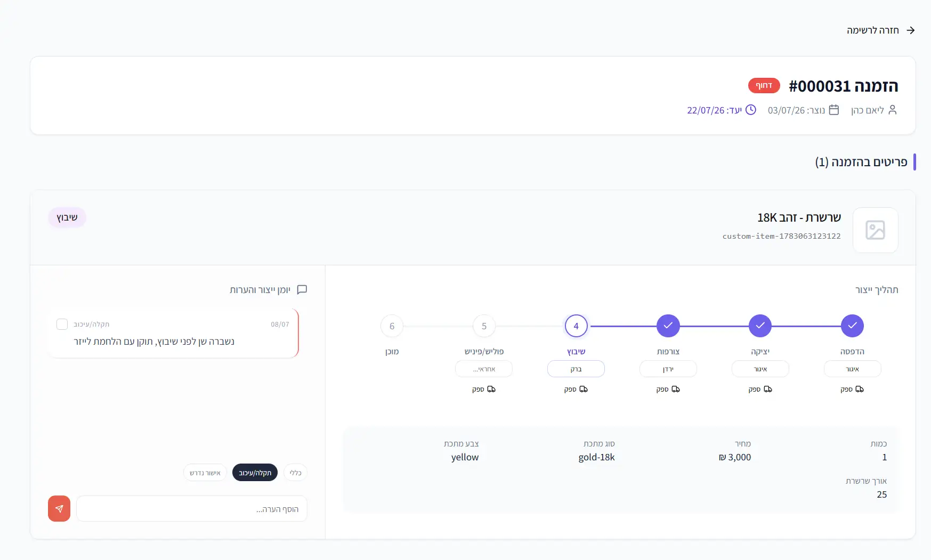Click the gold-18k metal type value
The width and height of the screenshot is (931, 560).
(x=596, y=457)
